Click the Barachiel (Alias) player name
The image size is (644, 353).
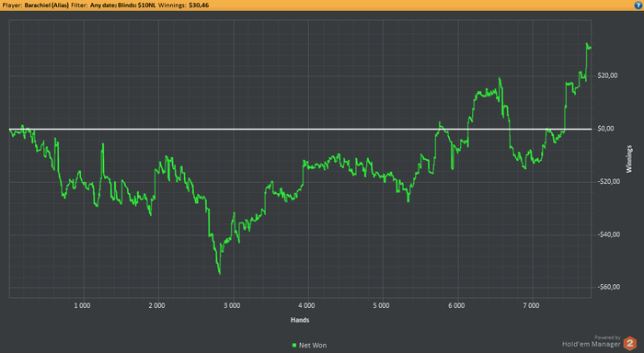(x=46, y=6)
